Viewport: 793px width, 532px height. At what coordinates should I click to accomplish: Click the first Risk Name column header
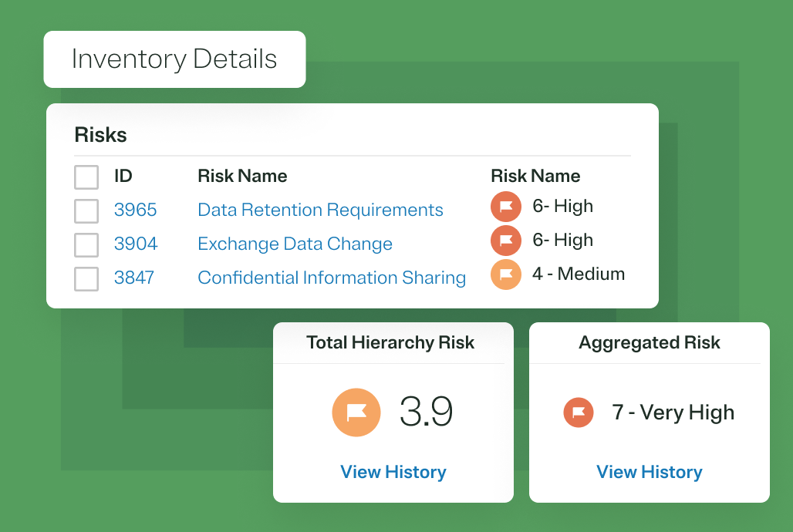pyautogui.click(x=242, y=176)
